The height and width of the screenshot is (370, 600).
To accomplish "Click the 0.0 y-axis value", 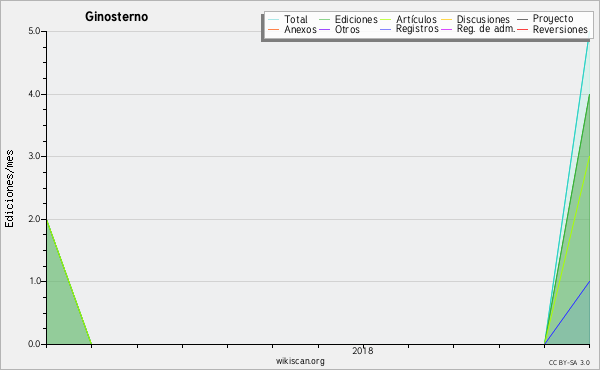I will click(34, 344).
